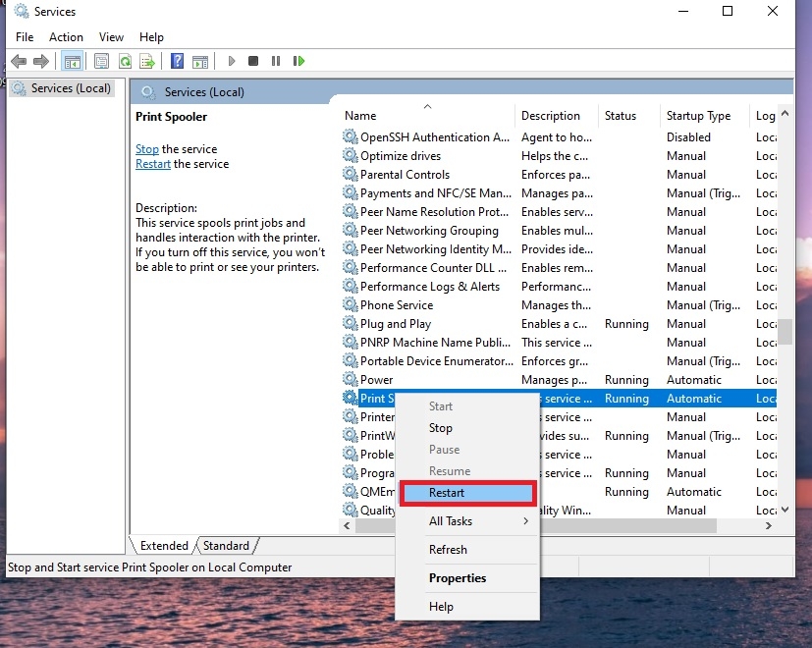Viewport: 812px width, 648px height.
Task: Click the Properties toolbar icon
Action: click(101, 61)
